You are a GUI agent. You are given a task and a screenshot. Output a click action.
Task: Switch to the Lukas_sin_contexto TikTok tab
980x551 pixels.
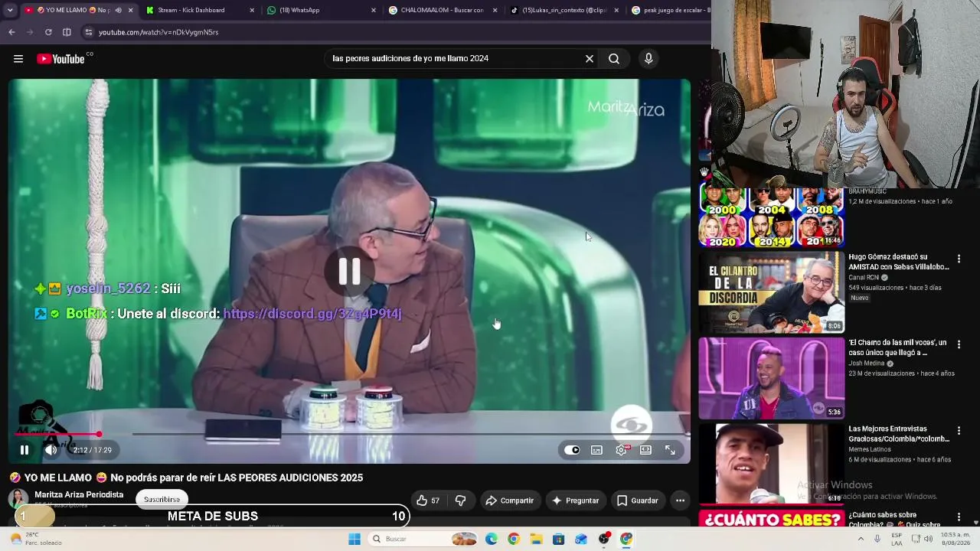(x=564, y=10)
